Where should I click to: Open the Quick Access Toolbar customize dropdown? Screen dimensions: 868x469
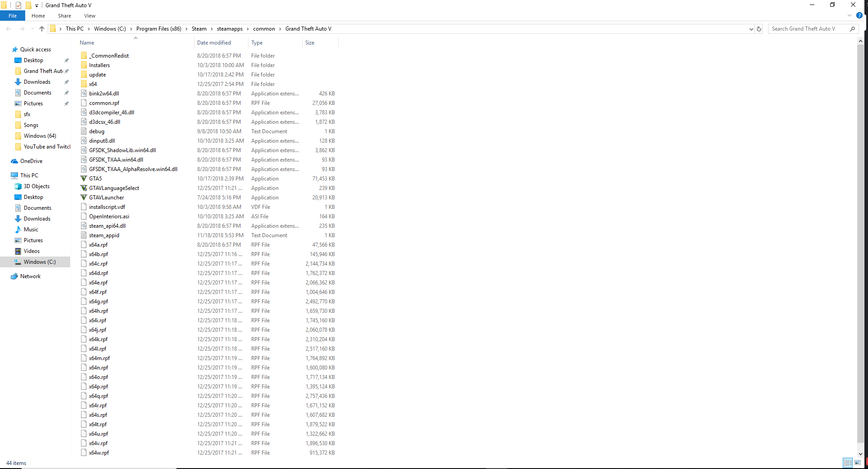tap(36, 5)
